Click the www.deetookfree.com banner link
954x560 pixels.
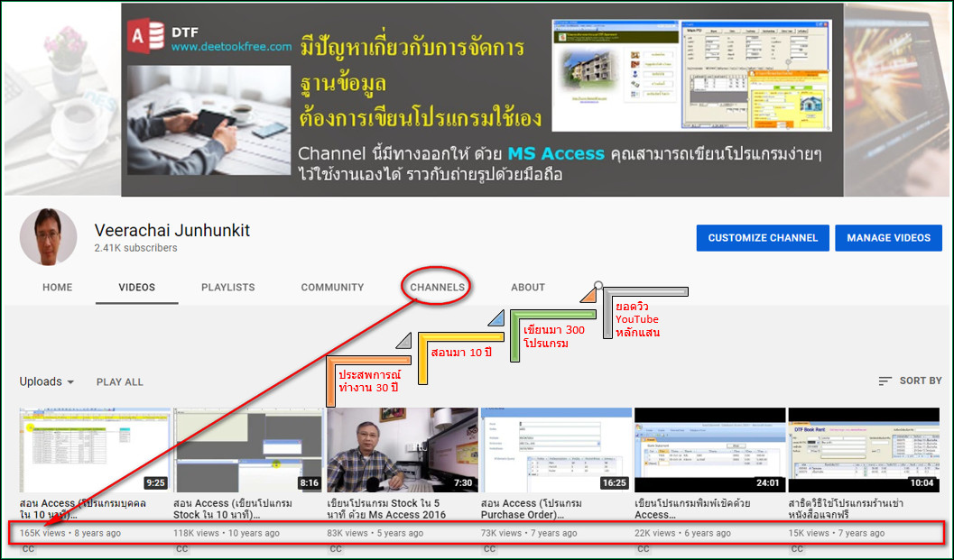pyautogui.click(x=231, y=46)
